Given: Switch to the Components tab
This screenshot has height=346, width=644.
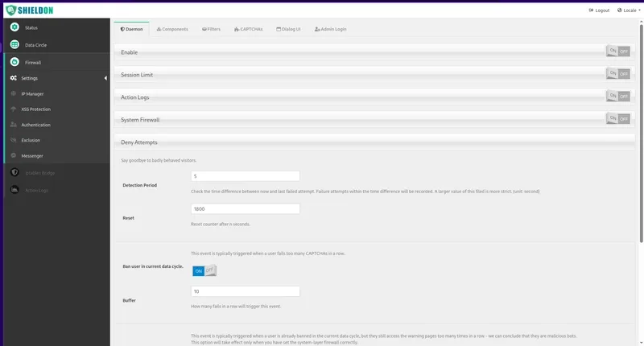Looking at the screenshot, I should (x=172, y=29).
